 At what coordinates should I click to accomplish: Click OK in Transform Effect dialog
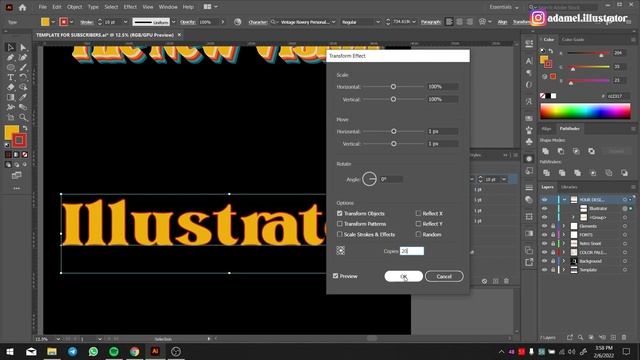click(403, 276)
